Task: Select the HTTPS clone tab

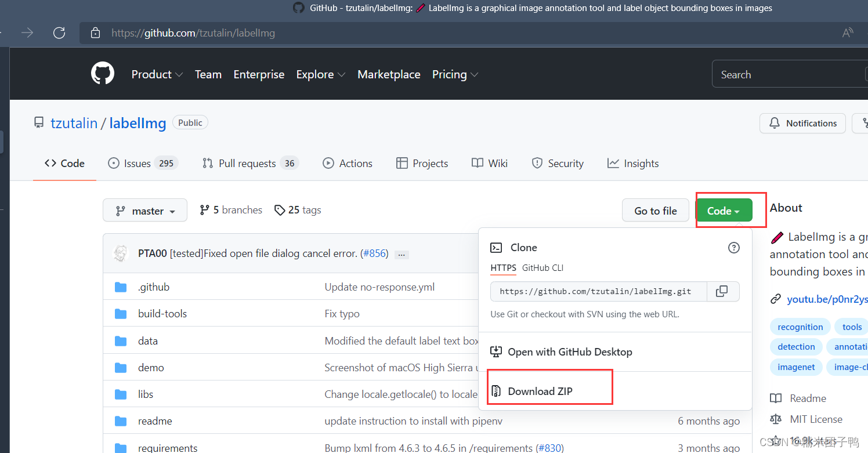Action: click(503, 268)
